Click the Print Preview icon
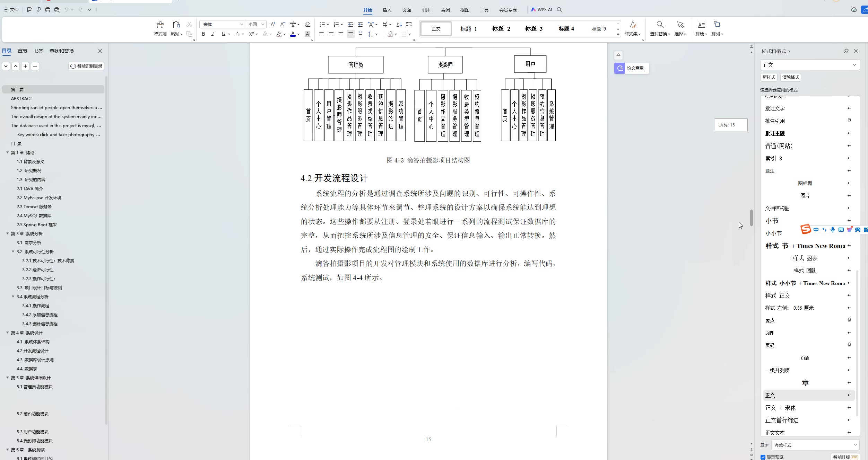The height and width of the screenshot is (460, 868). (x=57, y=10)
